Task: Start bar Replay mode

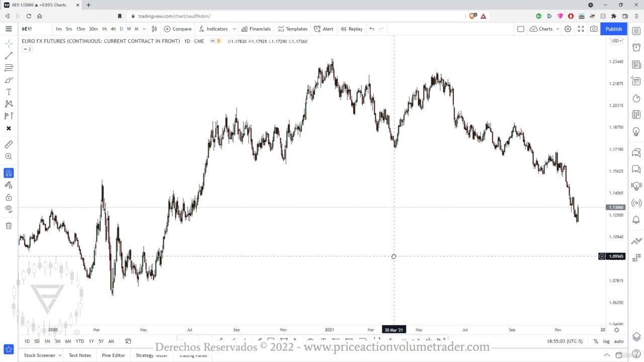Action: pos(351,29)
